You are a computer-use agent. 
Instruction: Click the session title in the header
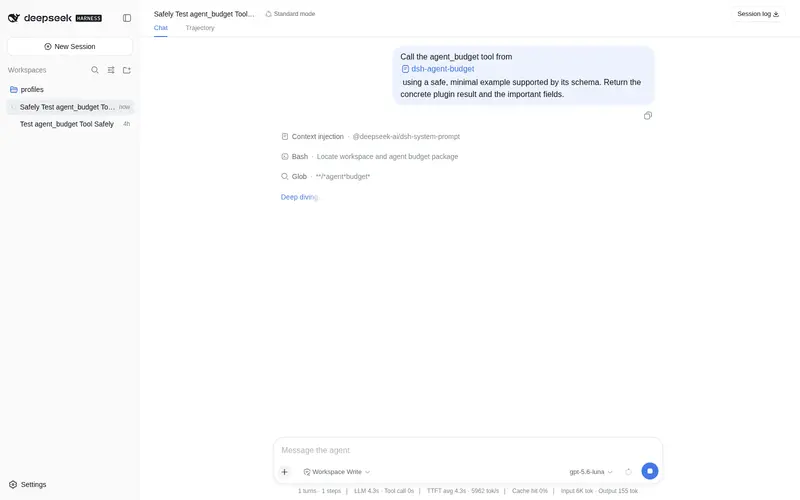point(204,14)
